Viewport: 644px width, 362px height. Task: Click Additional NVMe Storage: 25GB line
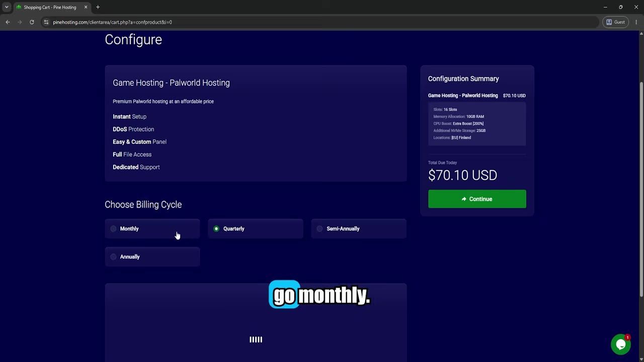[459, 131]
